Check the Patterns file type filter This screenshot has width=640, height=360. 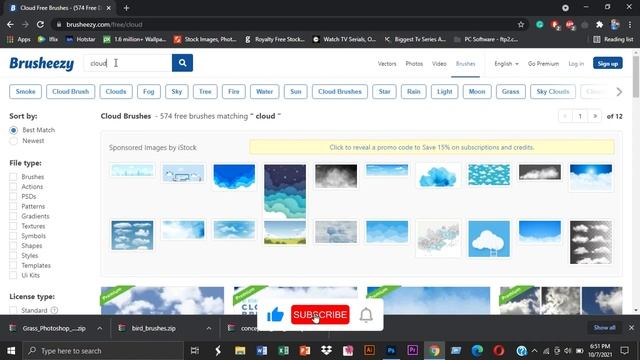click(x=13, y=206)
